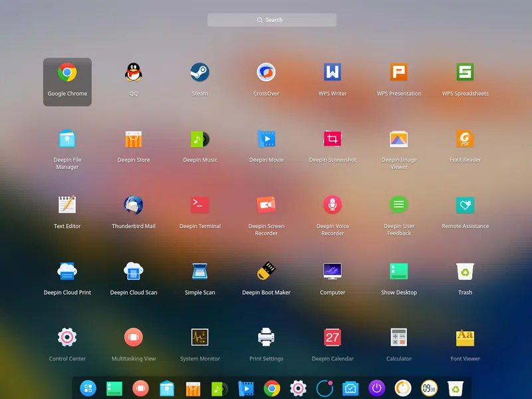The image size is (532, 399).
Task: Open the Computer app
Action: click(x=332, y=271)
